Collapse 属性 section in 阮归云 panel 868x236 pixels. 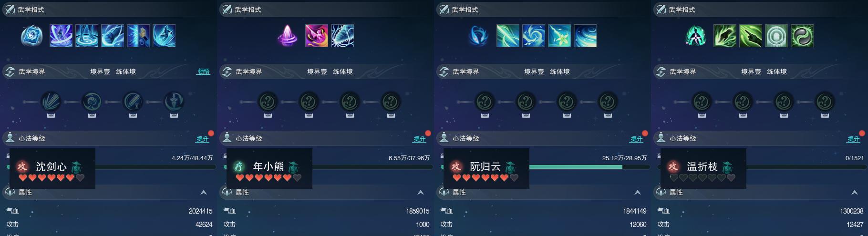coord(638,192)
